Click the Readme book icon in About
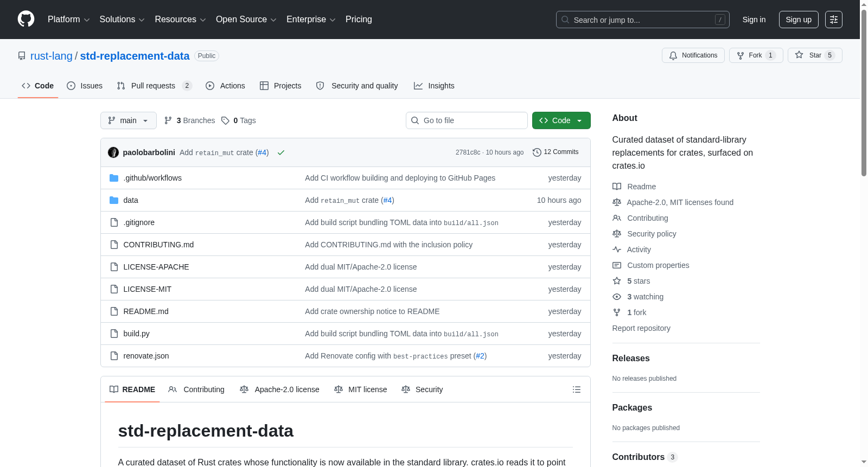 (x=617, y=187)
